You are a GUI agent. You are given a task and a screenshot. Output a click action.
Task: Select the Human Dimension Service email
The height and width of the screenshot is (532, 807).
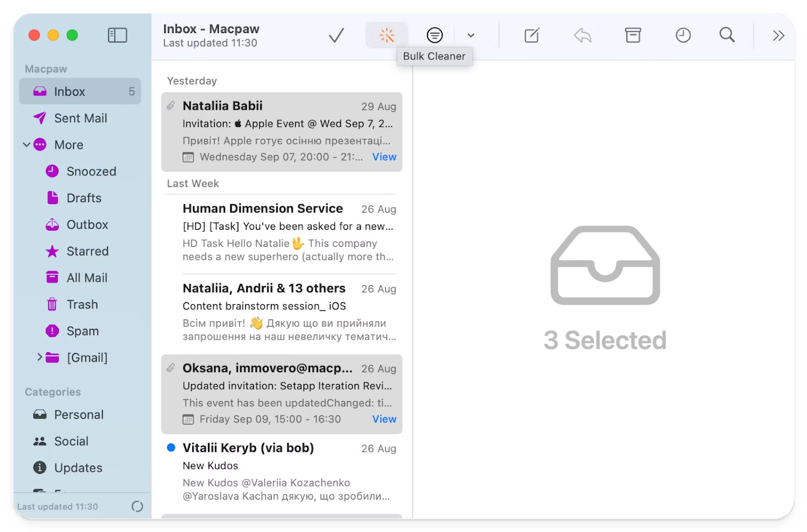(x=281, y=231)
